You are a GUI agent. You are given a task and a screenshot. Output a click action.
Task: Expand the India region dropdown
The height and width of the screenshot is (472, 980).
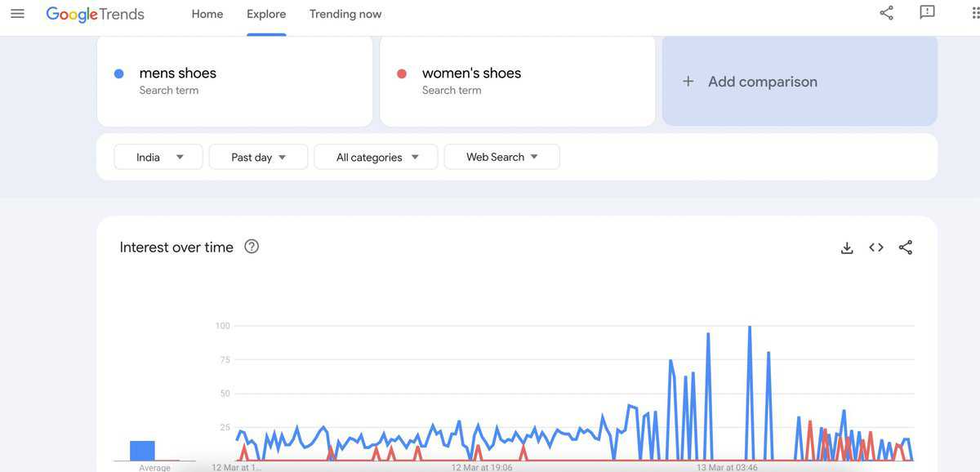coord(158,157)
